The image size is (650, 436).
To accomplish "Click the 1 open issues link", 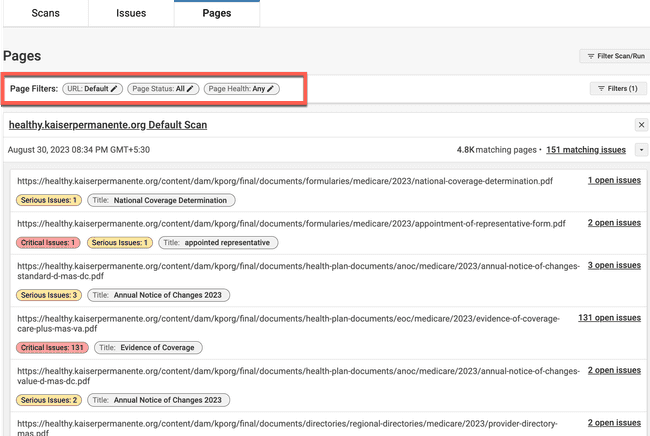I will pyautogui.click(x=614, y=181).
